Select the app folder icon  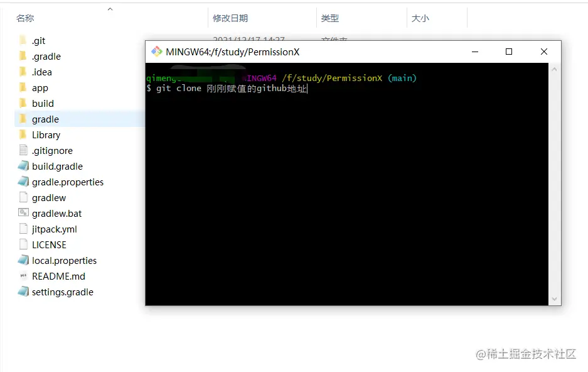click(x=23, y=87)
